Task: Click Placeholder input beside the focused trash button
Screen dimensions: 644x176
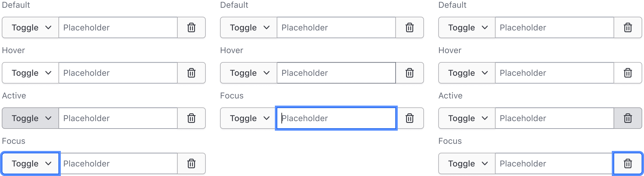Action: click(x=554, y=163)
